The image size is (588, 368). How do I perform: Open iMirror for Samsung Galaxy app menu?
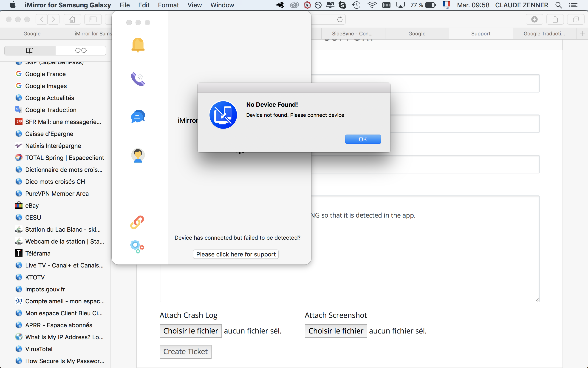tap(68, 5)
